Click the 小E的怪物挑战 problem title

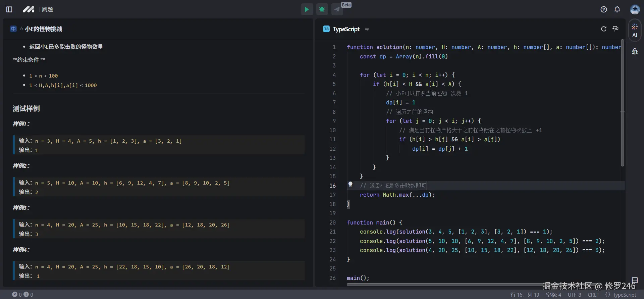[x=43, y=29]
